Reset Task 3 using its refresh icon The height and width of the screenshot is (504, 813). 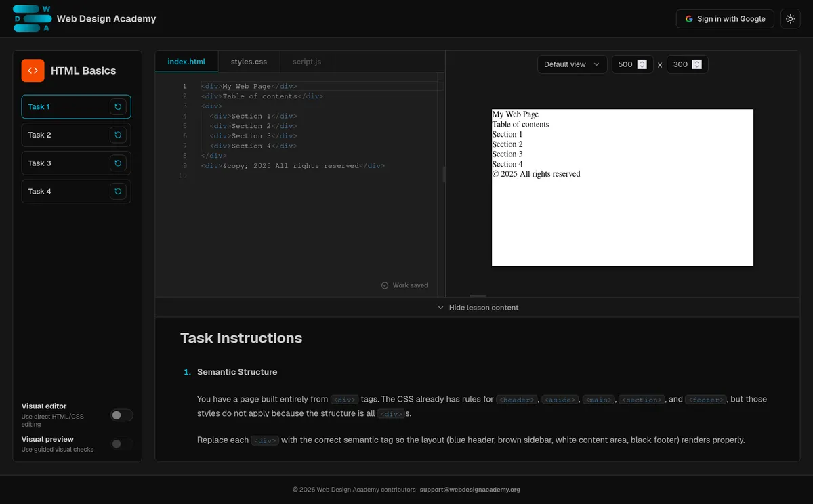coord(118,163)
